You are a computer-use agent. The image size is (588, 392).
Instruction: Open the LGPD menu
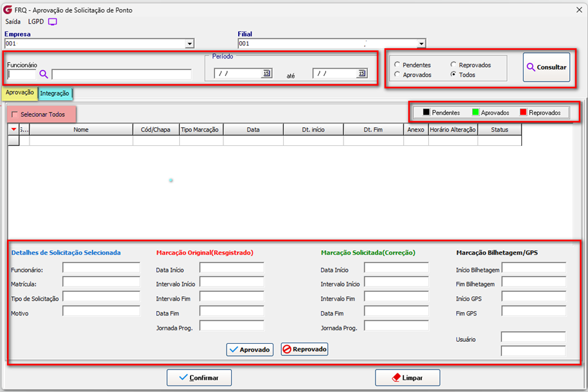pos(36,22)
